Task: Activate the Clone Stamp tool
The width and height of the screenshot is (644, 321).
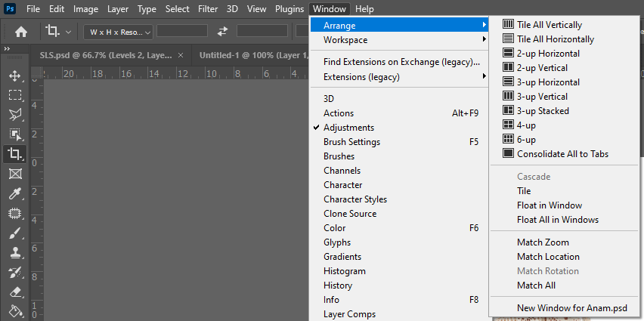Action: pyautogui.click(x=14, y=252)
